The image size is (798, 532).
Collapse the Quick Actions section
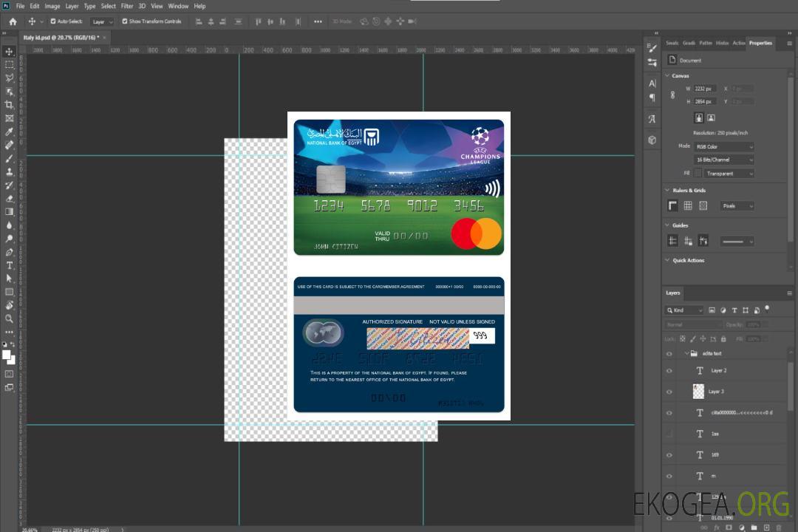[x=668, y=259]
